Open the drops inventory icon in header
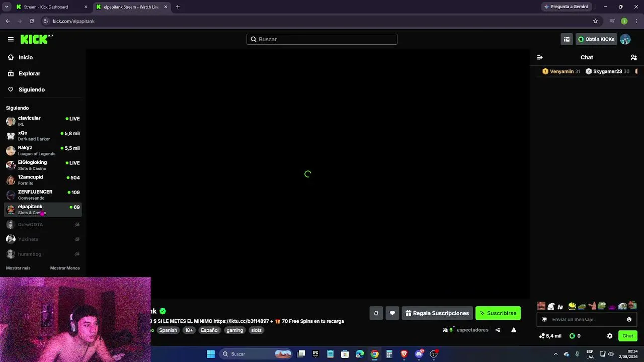 (567, 39)
